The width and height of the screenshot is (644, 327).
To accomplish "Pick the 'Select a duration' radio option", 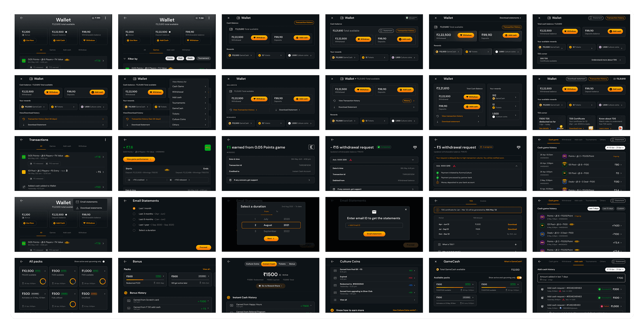I will coord(134,230).
